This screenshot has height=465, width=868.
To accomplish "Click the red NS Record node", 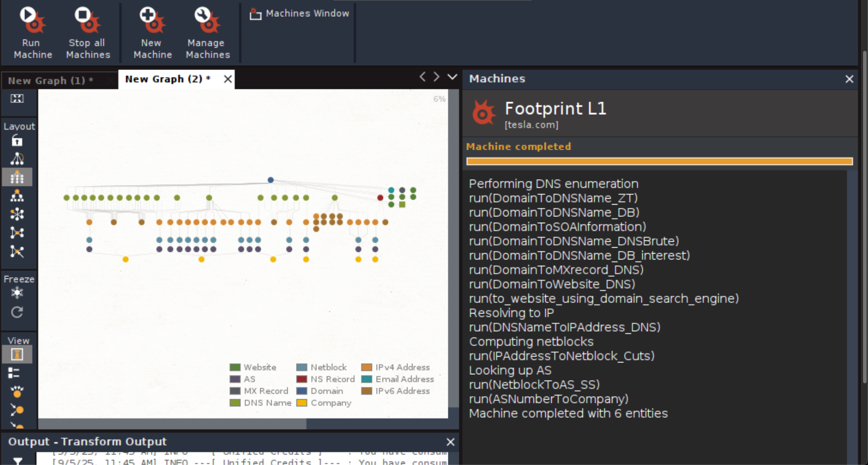I will [x=380, y=198].
